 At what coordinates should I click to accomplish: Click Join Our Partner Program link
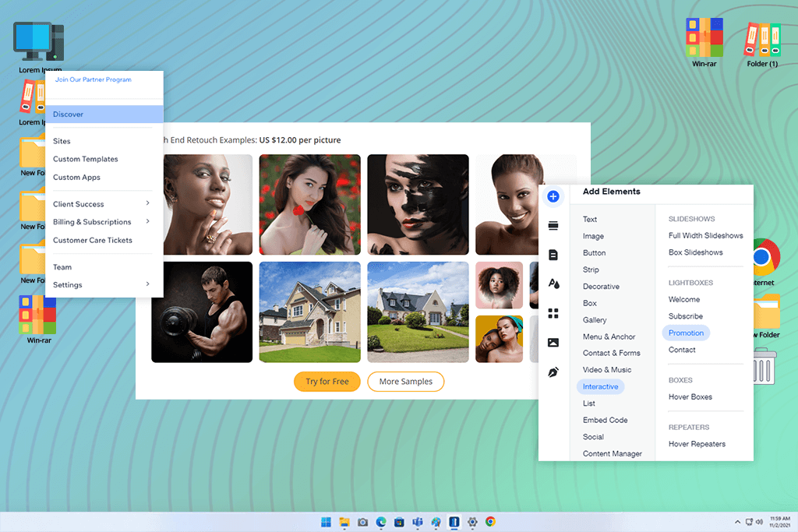[94, 79]
